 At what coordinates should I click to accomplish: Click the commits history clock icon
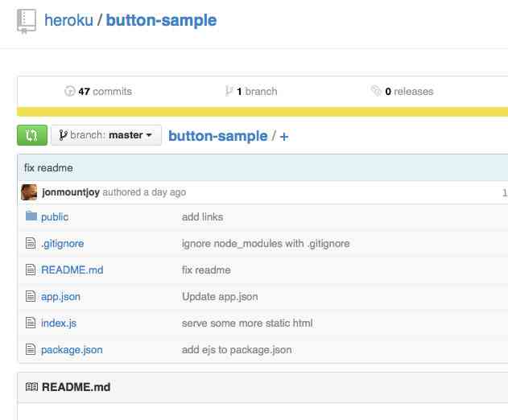[70, 91]
